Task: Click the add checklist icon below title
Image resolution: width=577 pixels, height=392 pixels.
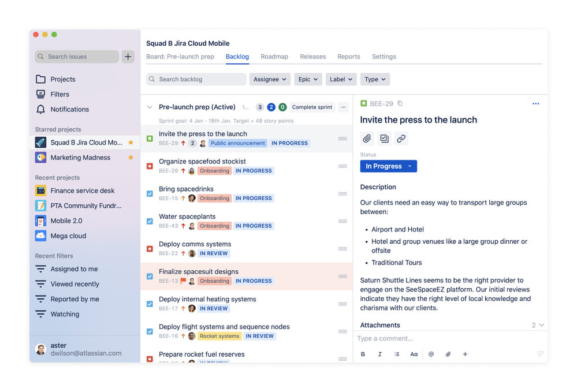Action: tap(384, 139)
